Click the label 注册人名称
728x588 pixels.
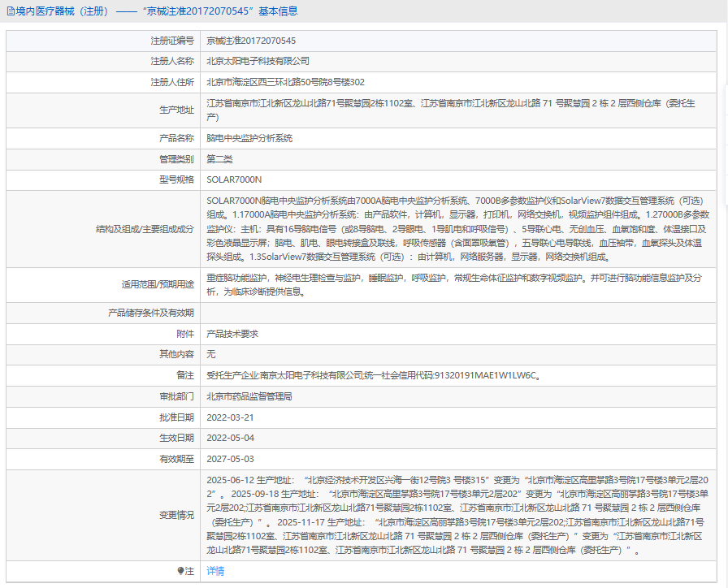[172, 61]
